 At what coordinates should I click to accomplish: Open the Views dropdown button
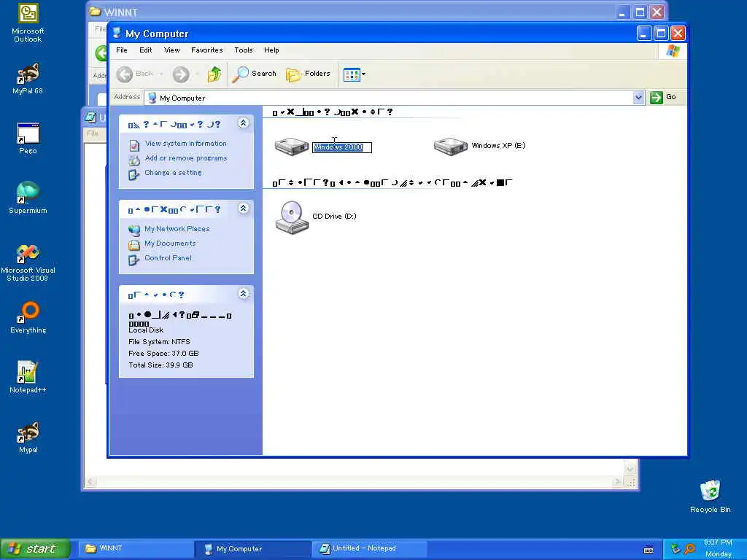[x=355, y=74]
